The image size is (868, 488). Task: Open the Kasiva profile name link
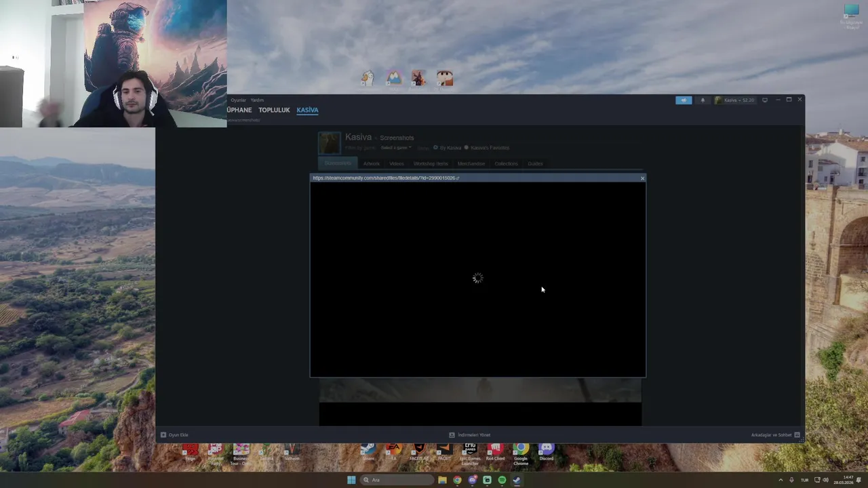[x=358, y=137]
